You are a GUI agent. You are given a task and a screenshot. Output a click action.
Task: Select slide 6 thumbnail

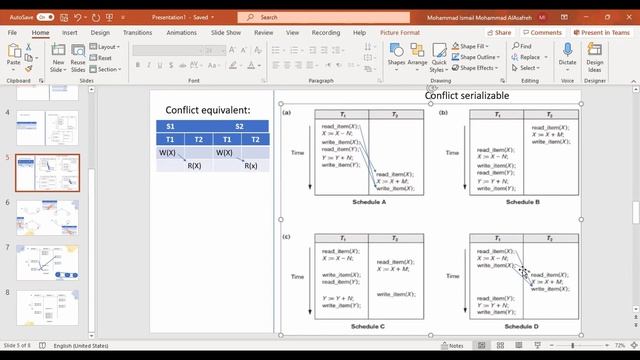tap(47, 218)
